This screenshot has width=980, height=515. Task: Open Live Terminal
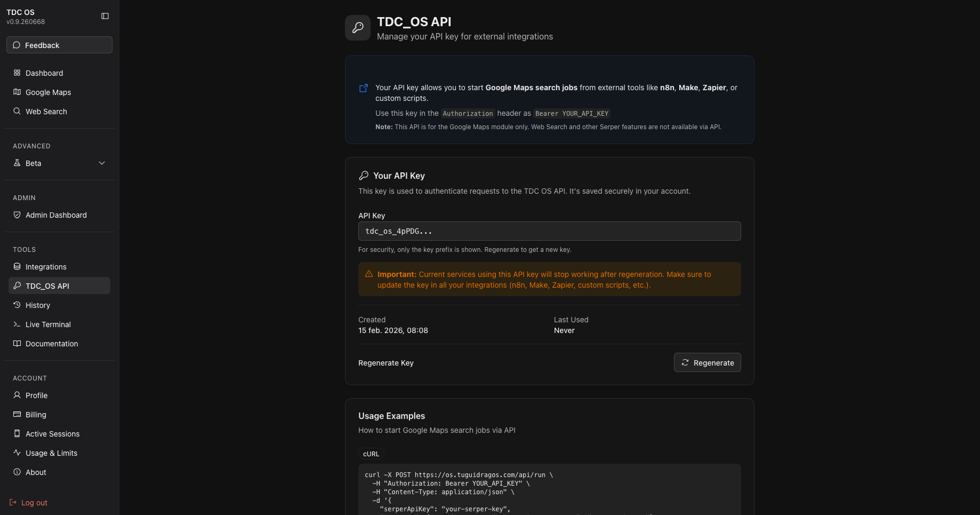click(x=59, y=324)
